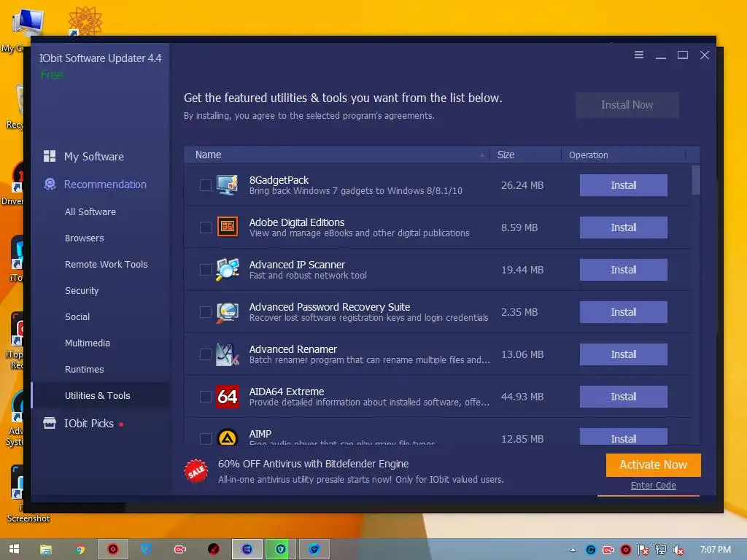747x560 pixels.
Task: Click the Advanced IP Scanner icon
Action: tap(228, 270)
